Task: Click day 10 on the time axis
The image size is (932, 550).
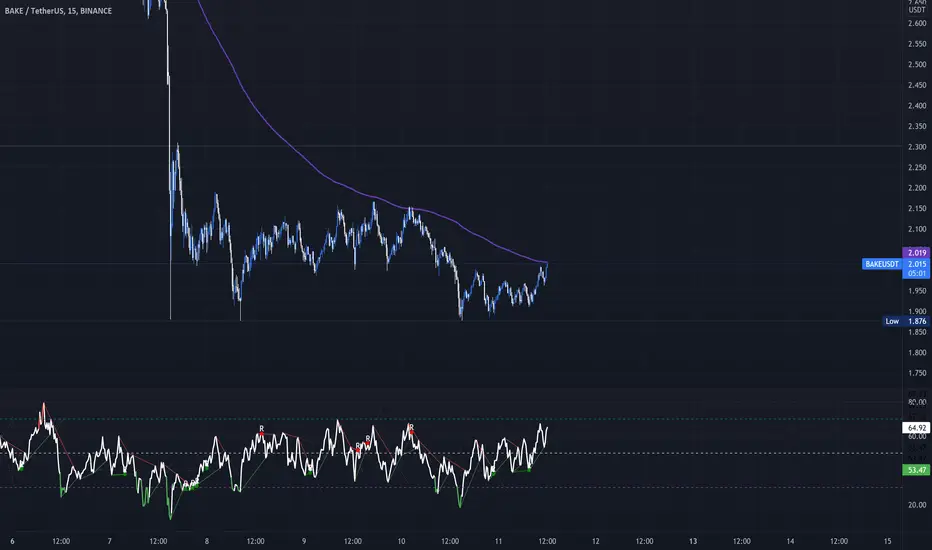Action: pyautogui.click(x=401, y=541)
